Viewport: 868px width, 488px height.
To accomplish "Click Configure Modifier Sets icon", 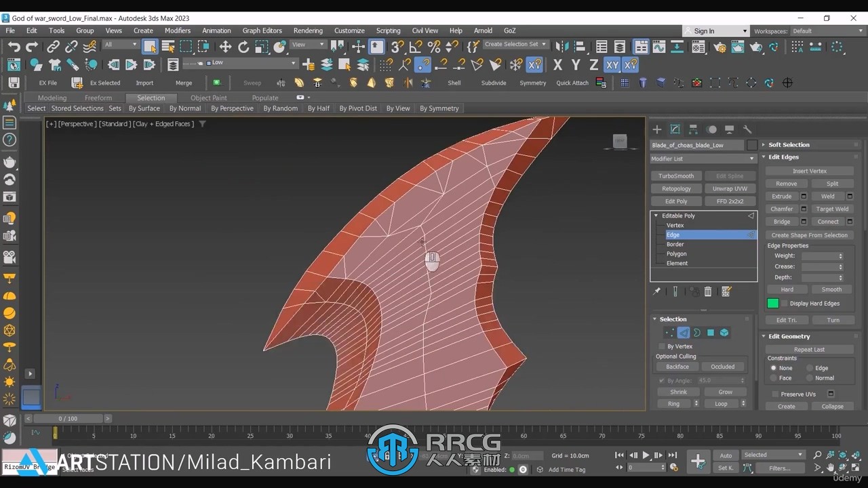I will 726,291.
